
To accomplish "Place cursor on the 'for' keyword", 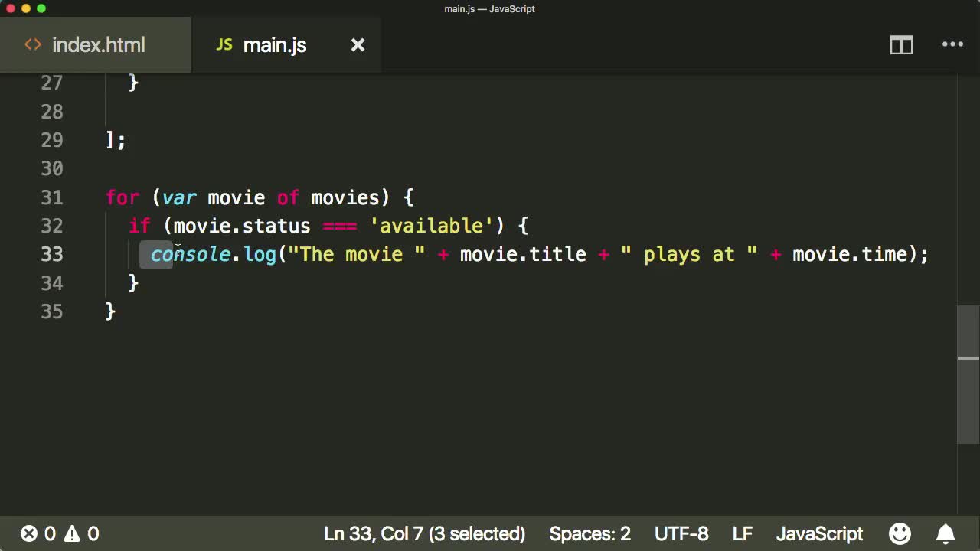I will [122, 197].
